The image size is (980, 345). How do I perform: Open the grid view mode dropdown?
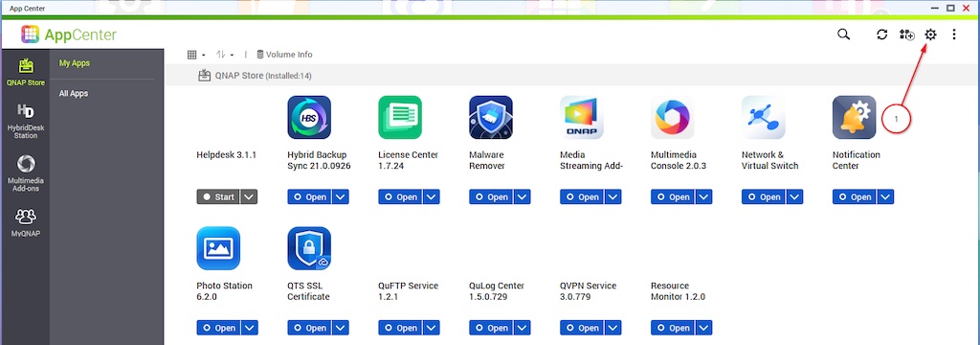click(x=197, y=55)
